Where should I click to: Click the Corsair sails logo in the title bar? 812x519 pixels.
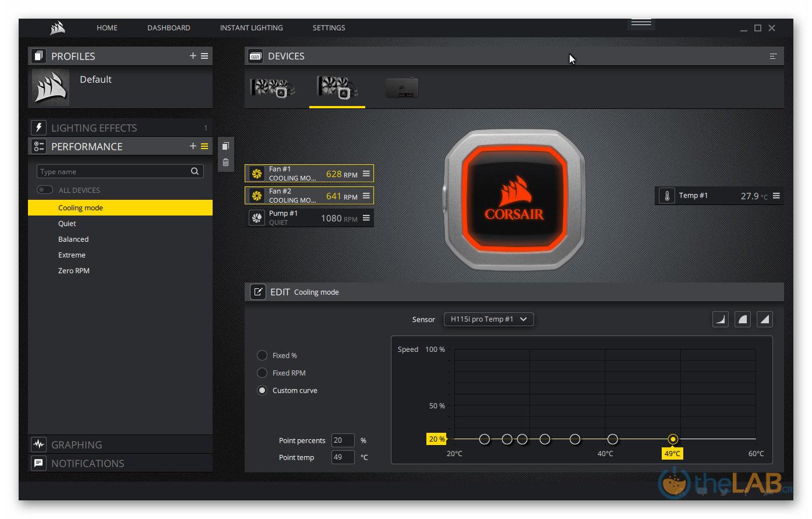point(58,27)
